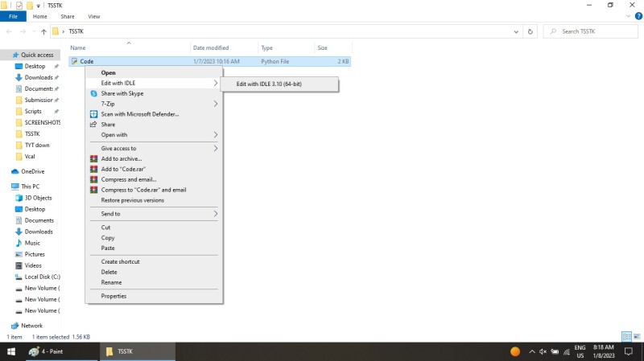The image size is (644, 361).
Task: Click the Help question mark icon
Action: click(x=638, y=16)
